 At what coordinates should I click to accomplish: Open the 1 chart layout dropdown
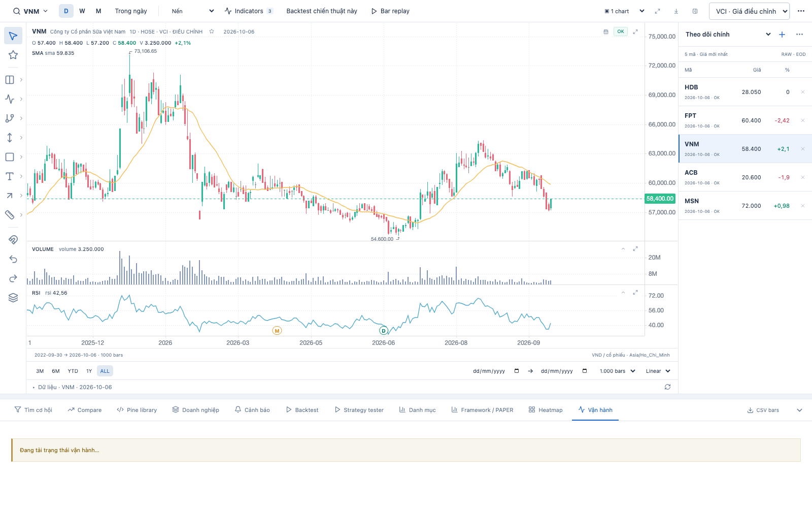point(624,11)
